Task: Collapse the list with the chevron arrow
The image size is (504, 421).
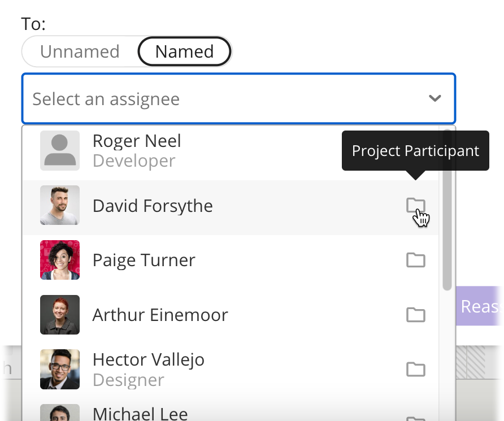Action: tap(435, 99)
